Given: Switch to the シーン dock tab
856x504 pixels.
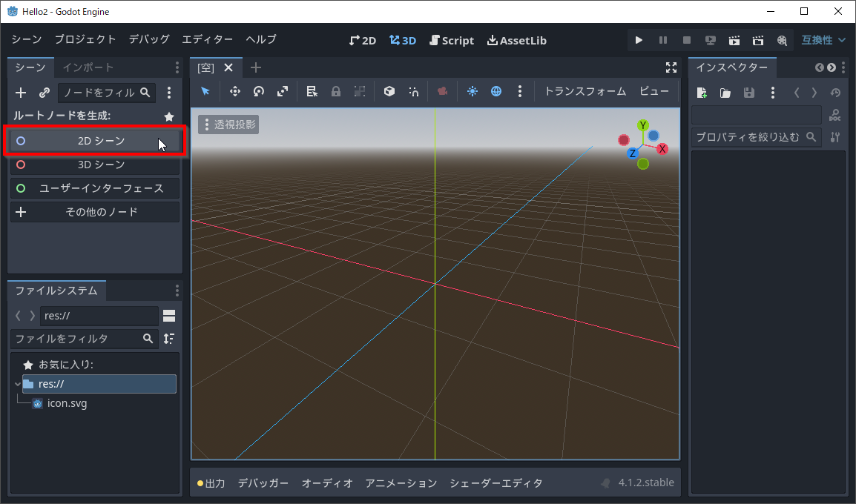Looking at the screenshot, I should click(30, 67).
